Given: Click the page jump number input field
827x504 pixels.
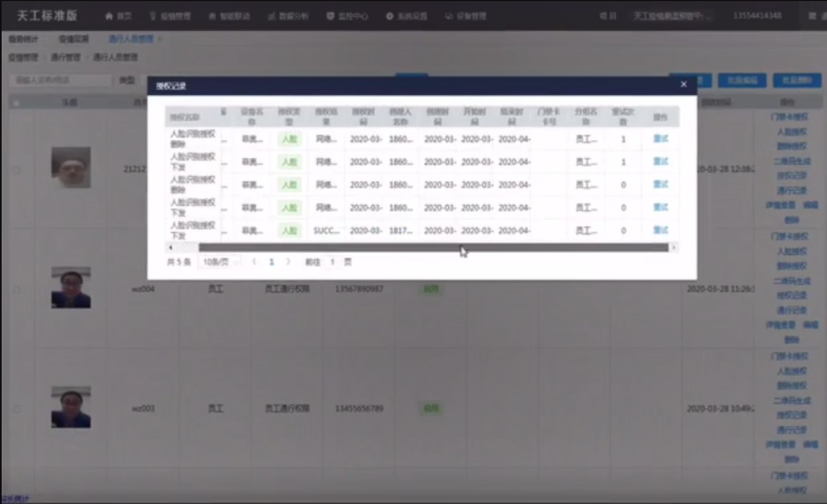Looking at the screenshot, I should click(333, 263).
